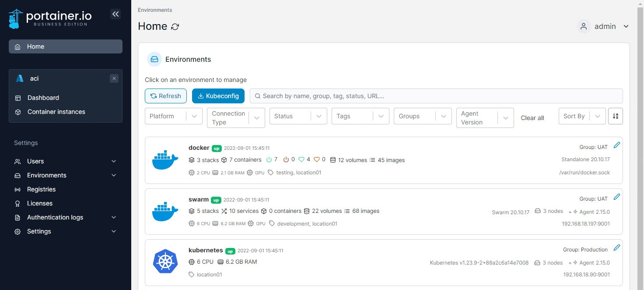Click docker running containers power icon
The width and height of the screenshot is (644, 290).
point(269,160)
